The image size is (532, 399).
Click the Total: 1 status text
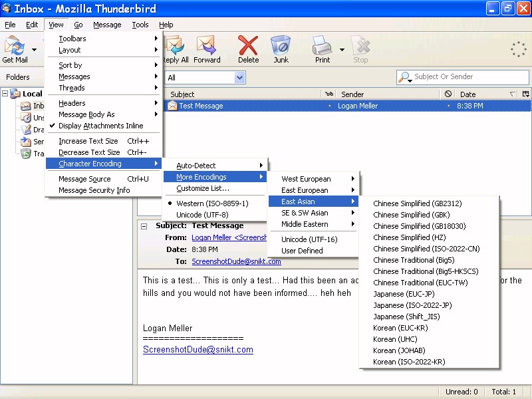pyautogui.click(x=504, y=392)
